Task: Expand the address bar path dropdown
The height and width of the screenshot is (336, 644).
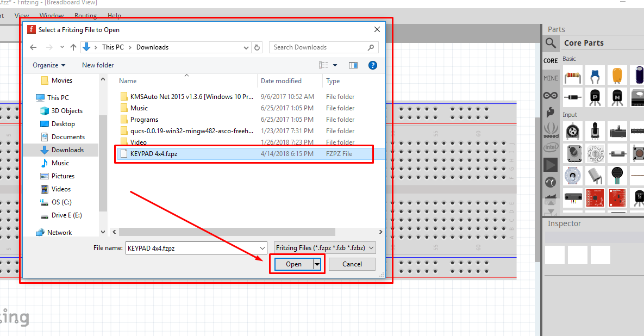Action: pyautogui.click(x=246, y=47)
